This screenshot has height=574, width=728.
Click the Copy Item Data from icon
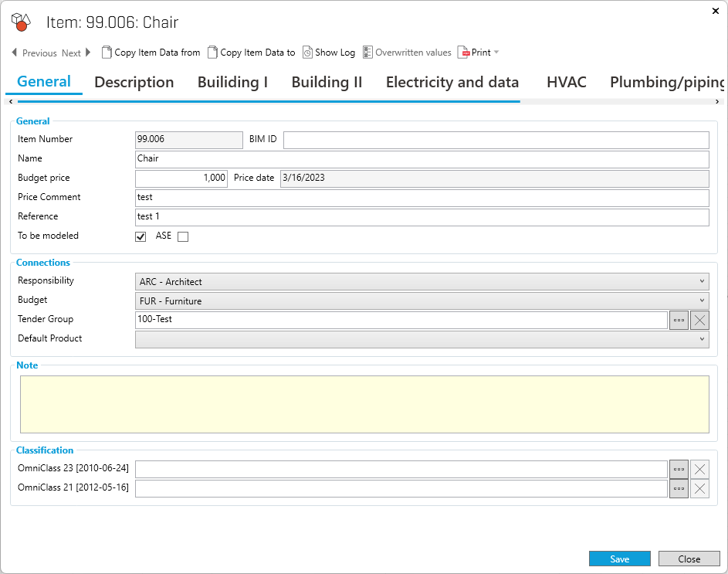(107, 53)
